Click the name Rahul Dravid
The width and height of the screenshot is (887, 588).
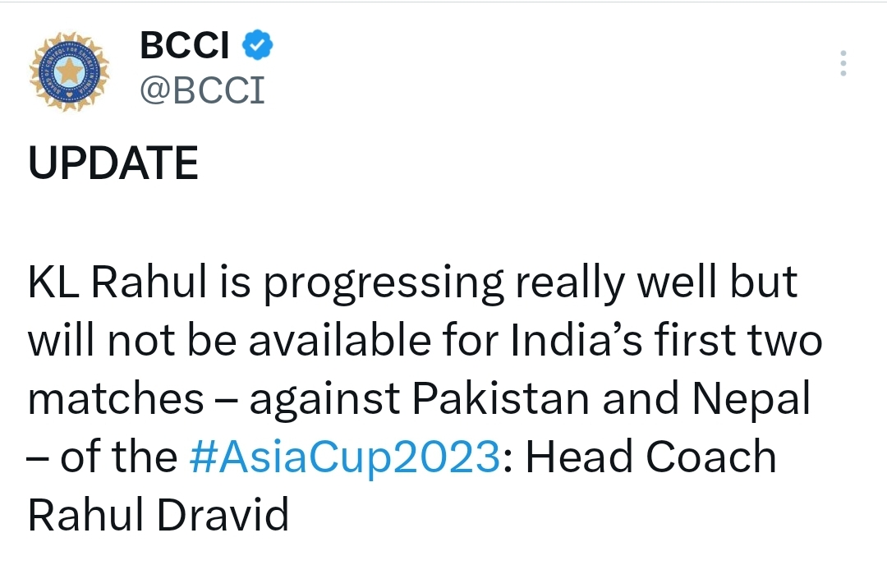pos(159,515)
